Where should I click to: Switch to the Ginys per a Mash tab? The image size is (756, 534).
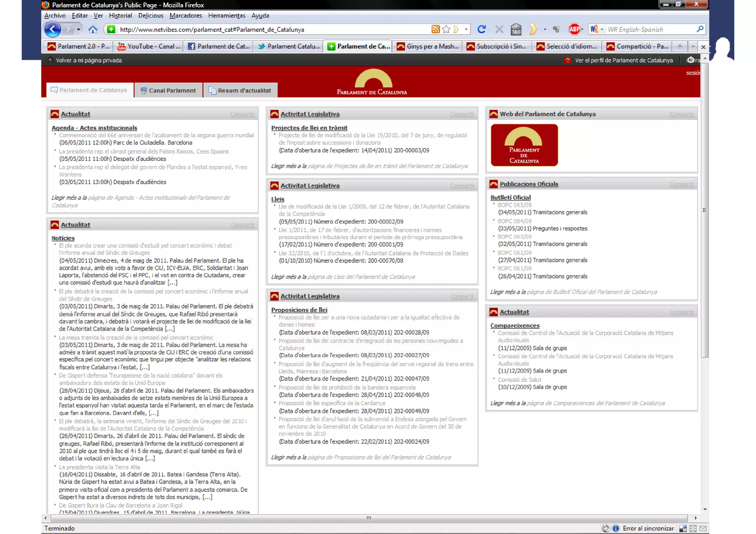427,46
